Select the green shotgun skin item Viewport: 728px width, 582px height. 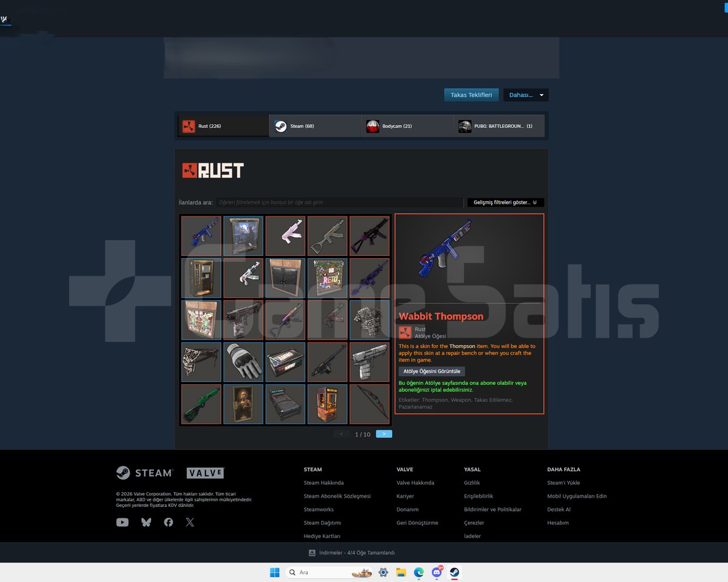tap(201, 404)
